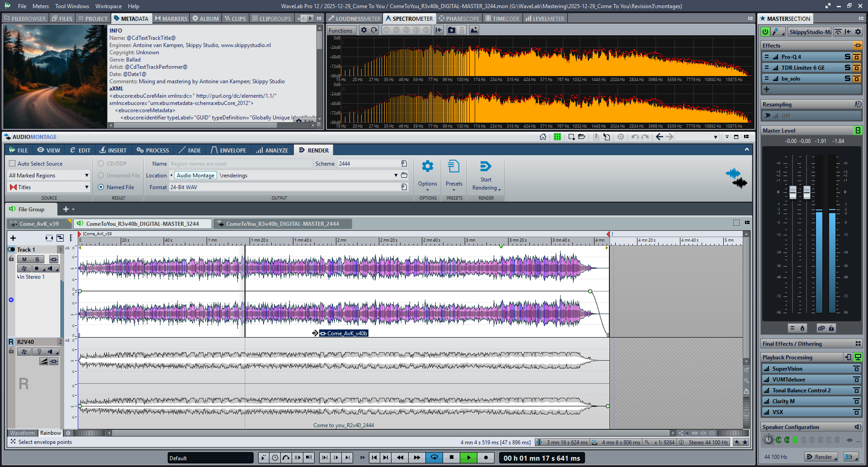Screen dimensions: 868x467
Task: Open Titles marker type dropdown
Action: pos(86,187)
